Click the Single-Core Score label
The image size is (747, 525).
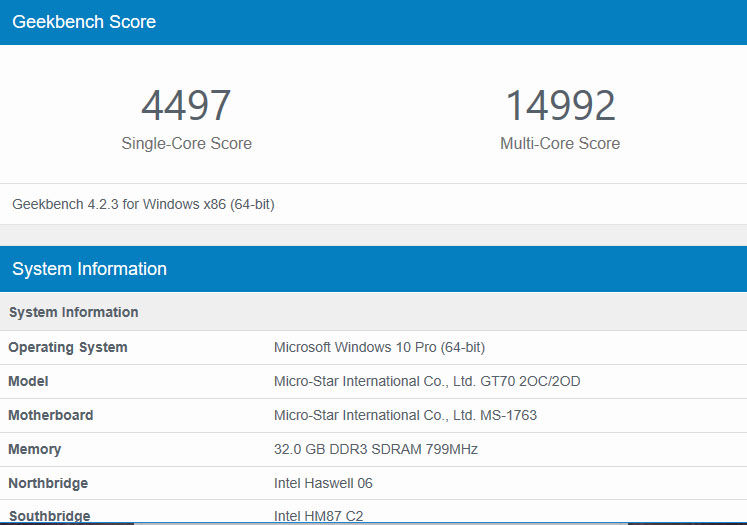pyautogui.click(x=186, y=143)
